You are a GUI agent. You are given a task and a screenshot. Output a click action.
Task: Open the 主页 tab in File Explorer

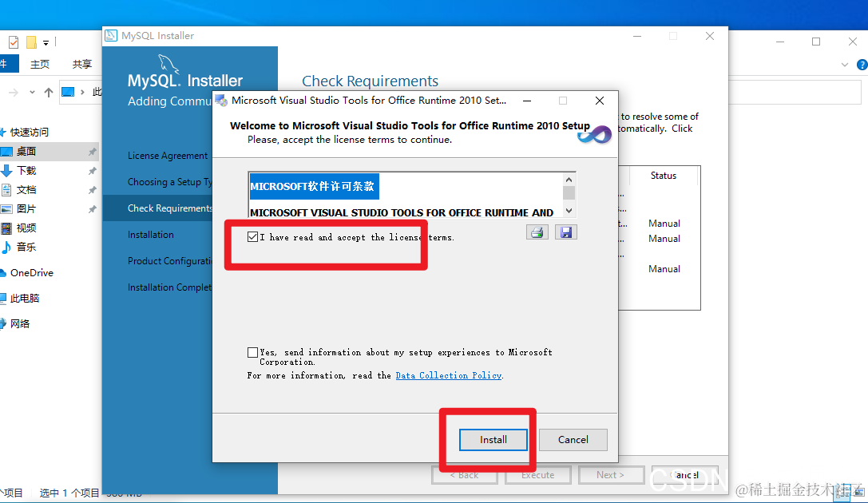39,64
